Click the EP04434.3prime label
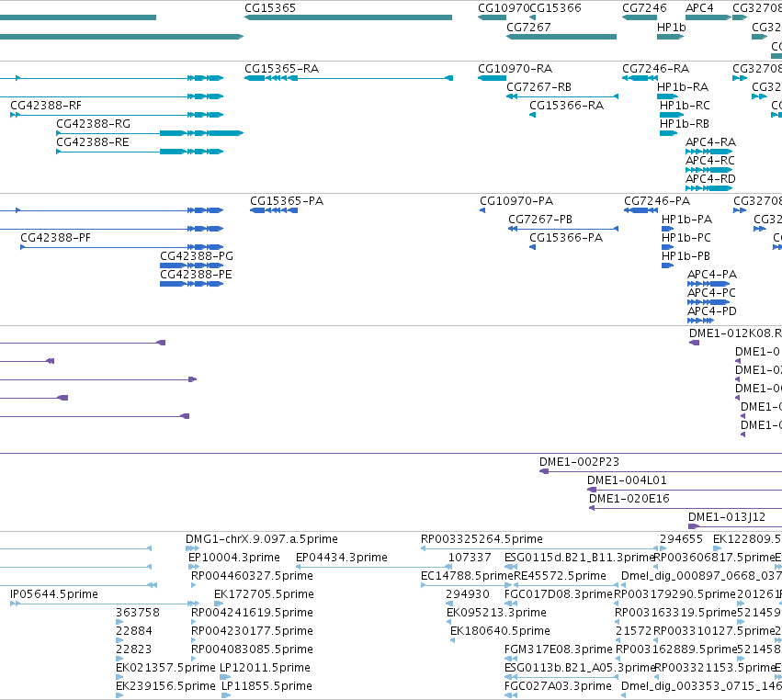 pyautogui.click(x=342, y=558)
